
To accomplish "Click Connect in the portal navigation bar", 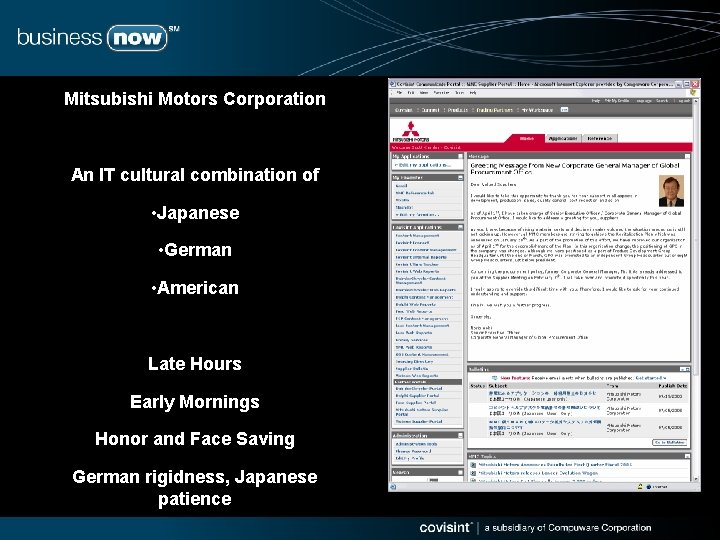I will [x=430, y=110].
